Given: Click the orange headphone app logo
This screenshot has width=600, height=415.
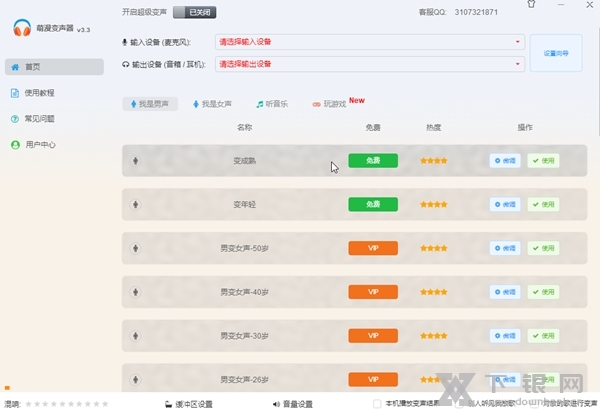Looking at the screenshot, I should click(22, 28).
